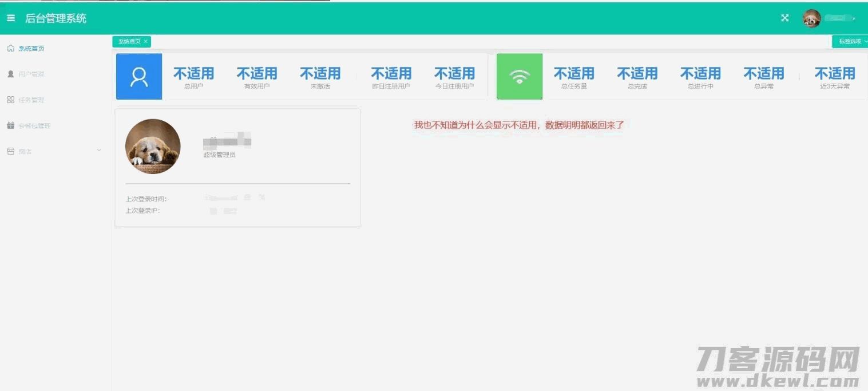Expand the 商店 submenu chevron
This screenshot has width=868, height=391.
point(99,151)
